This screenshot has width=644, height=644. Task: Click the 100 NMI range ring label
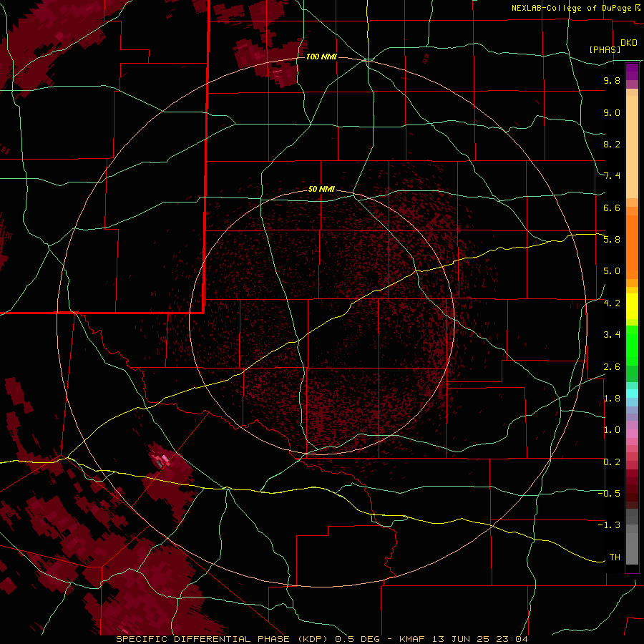321,57
